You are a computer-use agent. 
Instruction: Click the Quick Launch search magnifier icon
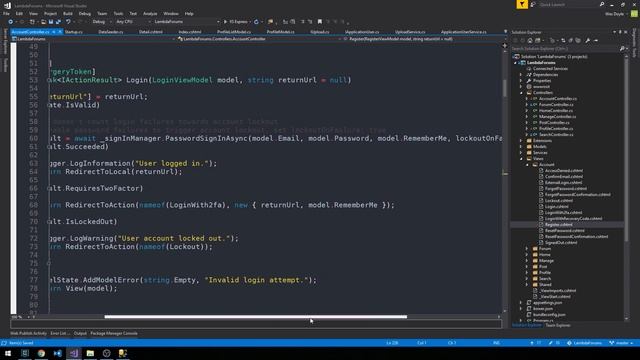(x=602, y=4)
